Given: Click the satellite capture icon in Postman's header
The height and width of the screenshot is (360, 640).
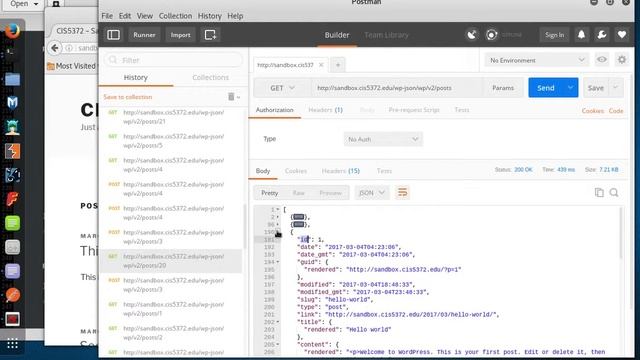Looking at the screenshot, I should tap(471, 35).
